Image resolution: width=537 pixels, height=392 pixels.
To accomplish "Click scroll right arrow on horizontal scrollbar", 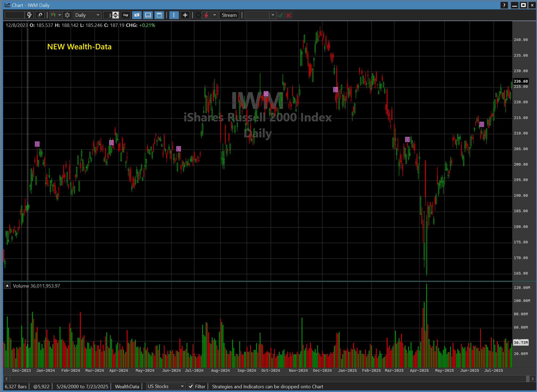I will tap(532, 378).
